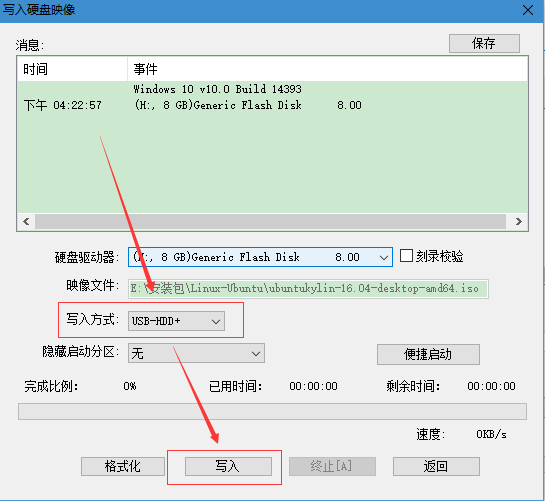Select the 下午 04:22:57 time entry
Viewport: 545px width, 501px height.
coord(63,105)
